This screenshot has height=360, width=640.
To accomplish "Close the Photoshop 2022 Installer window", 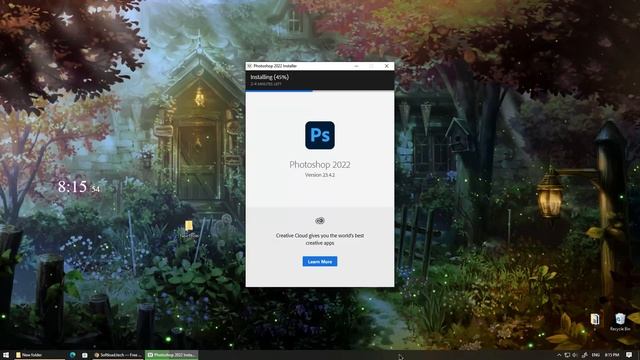I will (x=387, y=66).
